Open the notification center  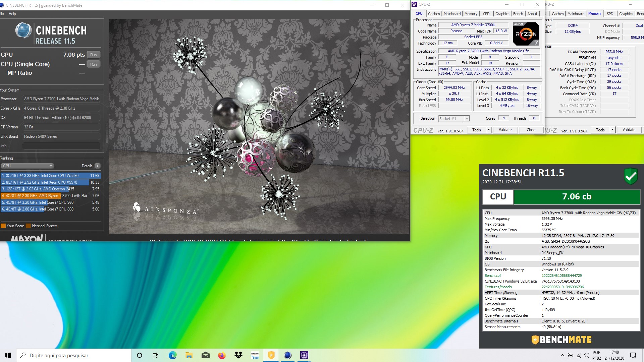tap(633, 355)
